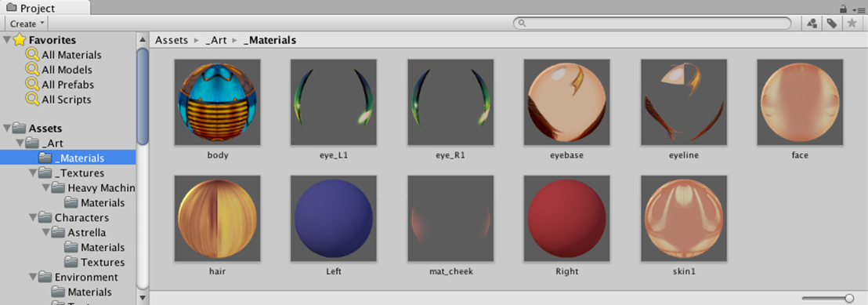Click the Assets folder icon

[x=20, y=128]
